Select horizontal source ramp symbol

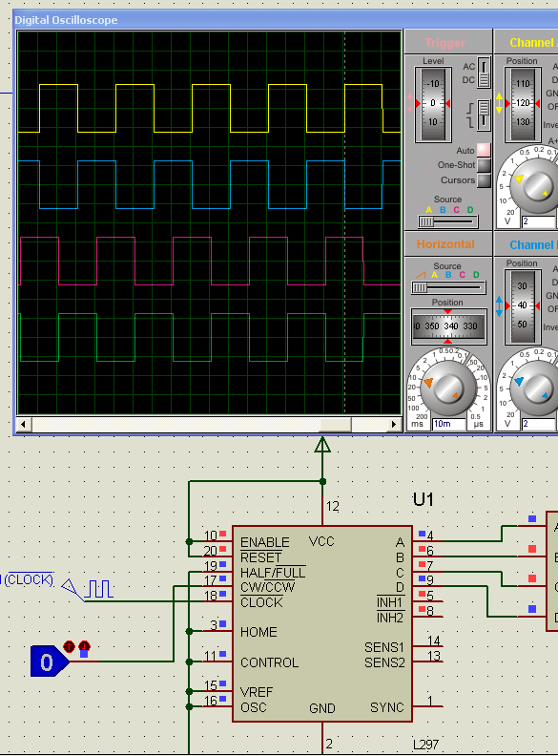click(x=421, y=275)
